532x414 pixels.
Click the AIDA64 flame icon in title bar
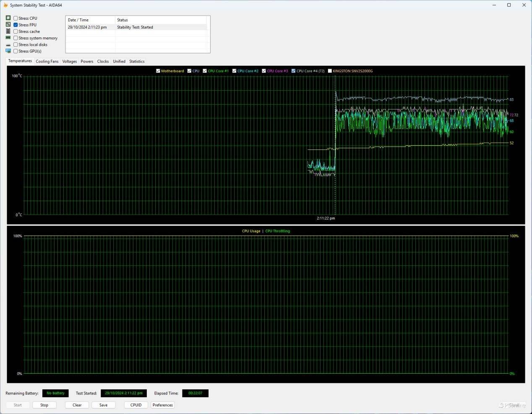[x=5, y=5]
